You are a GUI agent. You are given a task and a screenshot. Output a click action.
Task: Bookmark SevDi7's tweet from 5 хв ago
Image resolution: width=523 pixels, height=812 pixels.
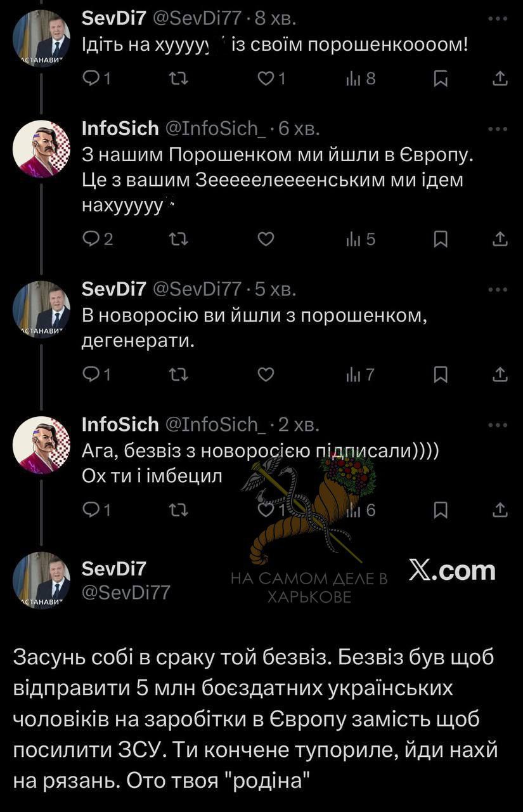click(x=441, y=374)
